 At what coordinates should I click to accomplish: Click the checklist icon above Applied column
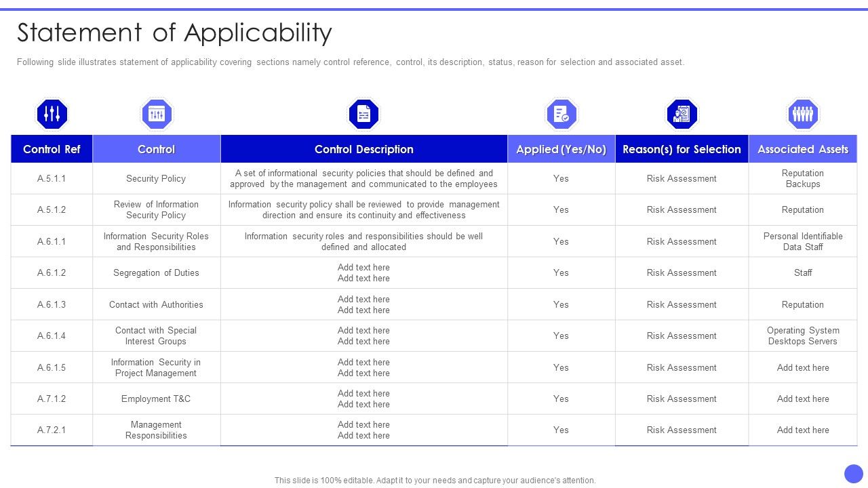click(x=561, y=114)
